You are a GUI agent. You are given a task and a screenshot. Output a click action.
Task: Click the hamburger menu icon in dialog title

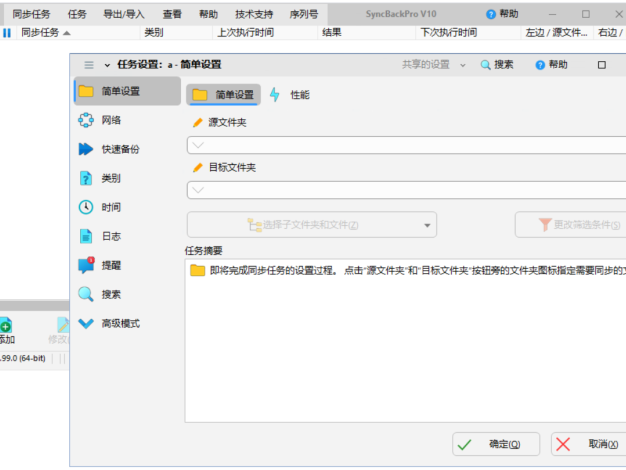point(89,65)
